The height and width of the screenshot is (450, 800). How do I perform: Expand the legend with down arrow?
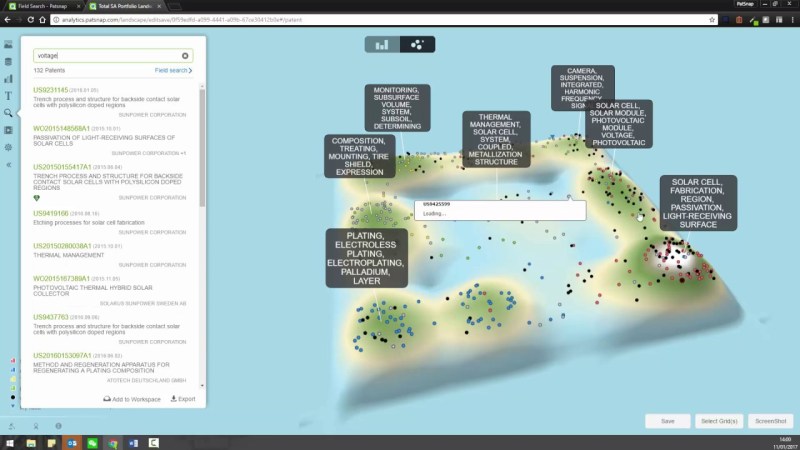pos(13,406)
